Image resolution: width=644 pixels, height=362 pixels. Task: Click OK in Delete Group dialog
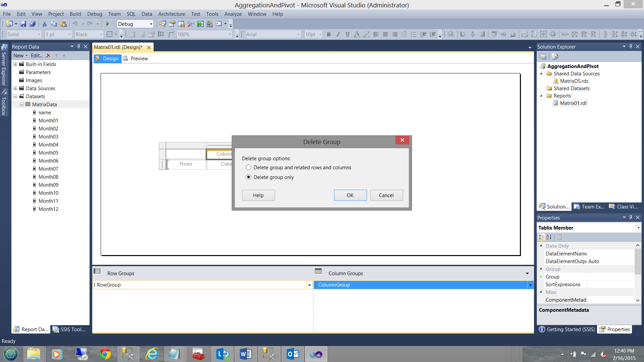350,195
